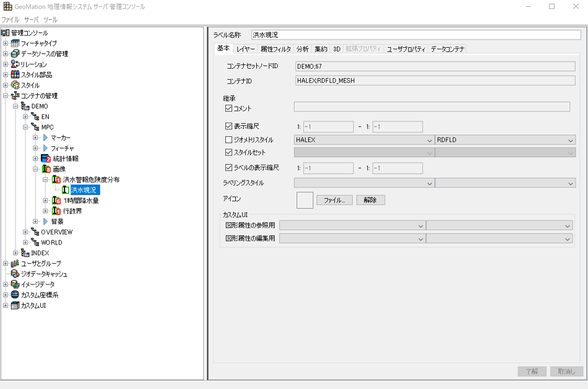This screenshot has height=389, width=588.
Task: Click the ファイル... icon button
Action: click(334, 200)
